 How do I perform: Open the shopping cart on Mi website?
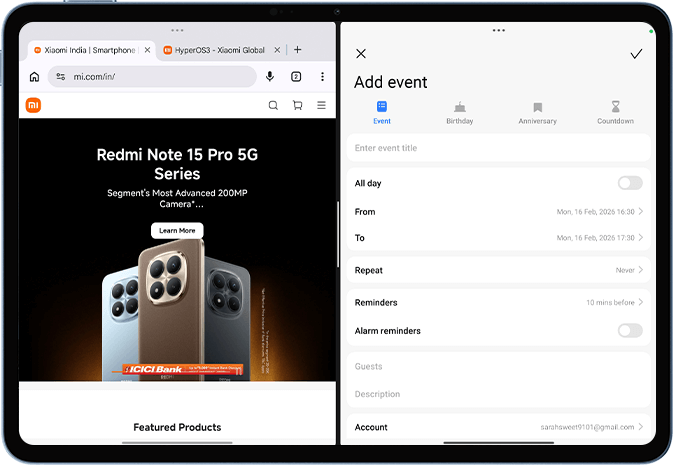click(x=297, y=106)
